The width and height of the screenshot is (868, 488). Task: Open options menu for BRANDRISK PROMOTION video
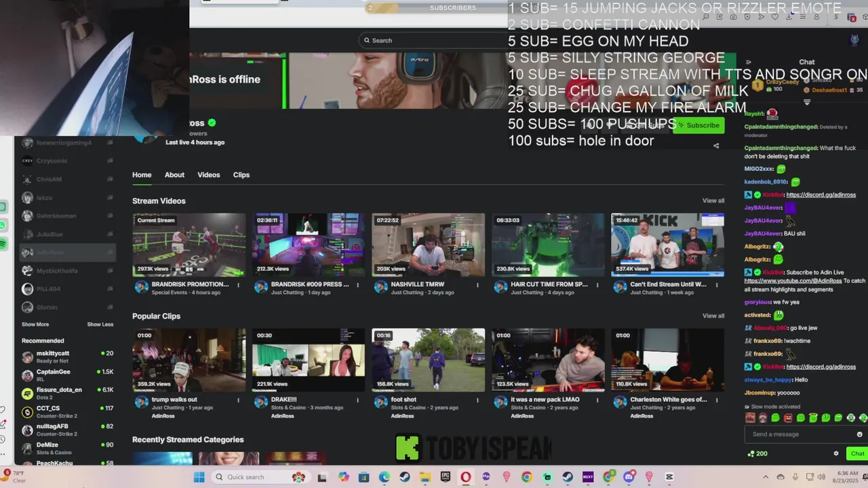[x=238, y=285]
